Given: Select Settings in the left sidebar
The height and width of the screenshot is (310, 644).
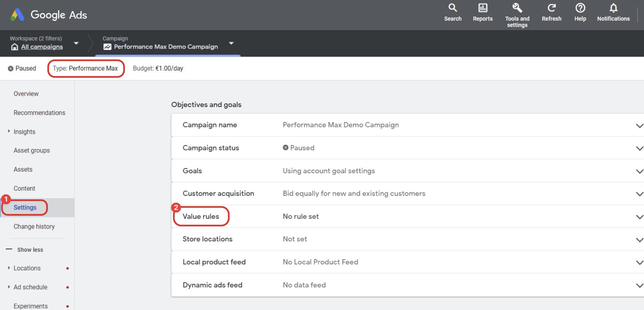Looking at the screenshot, I should pyautogui.click(x=25, y=207).
